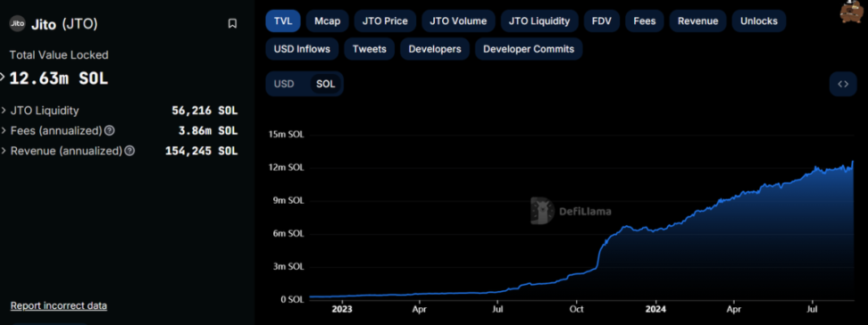Toggle the JTO Liquidity chart series
The image size is (868, 325).
pyautogui.click(x=539, y=21)
